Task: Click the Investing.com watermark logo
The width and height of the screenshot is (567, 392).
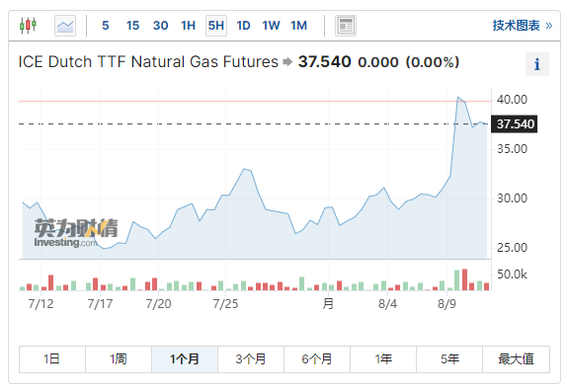Action: pyautogui.click(x=76, y=233)
